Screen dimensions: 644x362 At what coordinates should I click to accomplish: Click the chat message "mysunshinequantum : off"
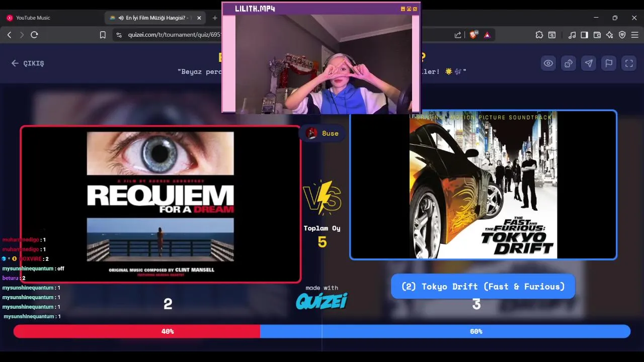[33, 268]
